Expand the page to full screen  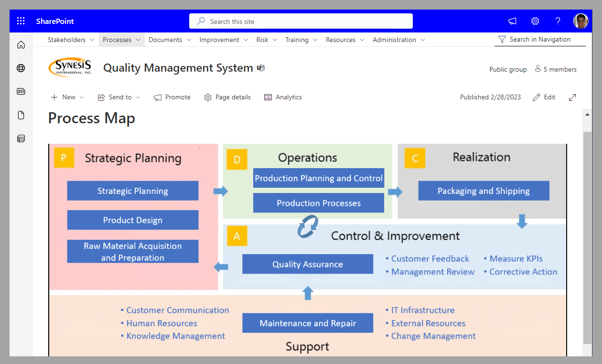572,97
